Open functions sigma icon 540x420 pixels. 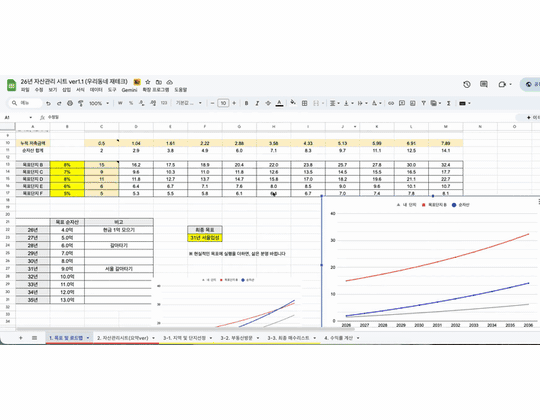tap(449, 103)
